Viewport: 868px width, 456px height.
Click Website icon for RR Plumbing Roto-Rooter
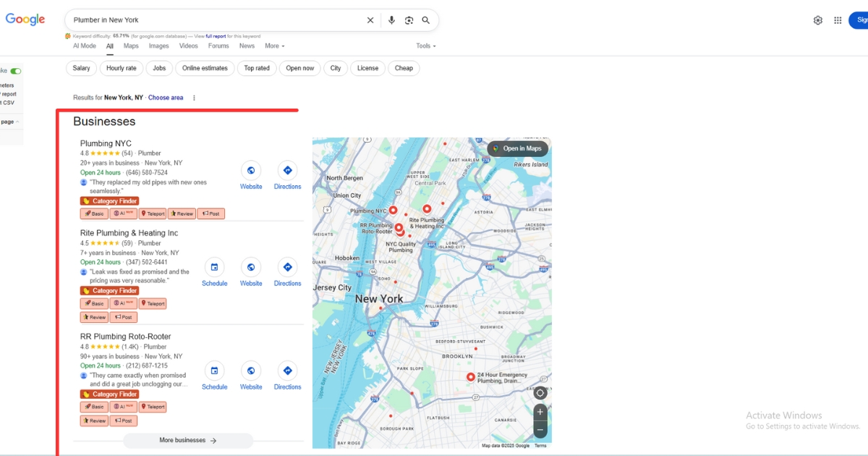click(x=251, y=371)
